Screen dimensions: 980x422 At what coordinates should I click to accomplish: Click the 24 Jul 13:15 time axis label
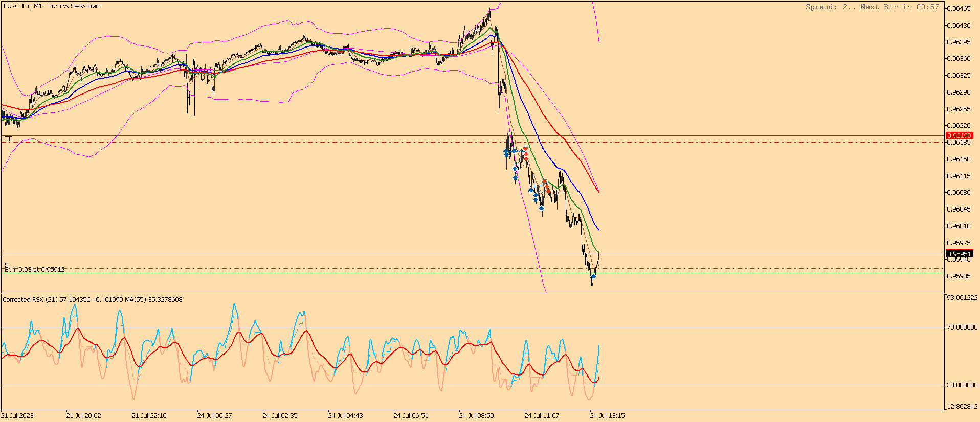click(x=607, y=415)
